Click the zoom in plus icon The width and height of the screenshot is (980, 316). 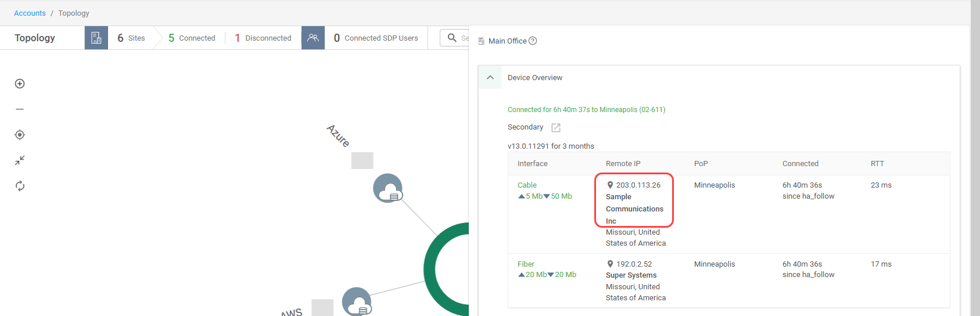pyautogui.click(x=20, y=84)
